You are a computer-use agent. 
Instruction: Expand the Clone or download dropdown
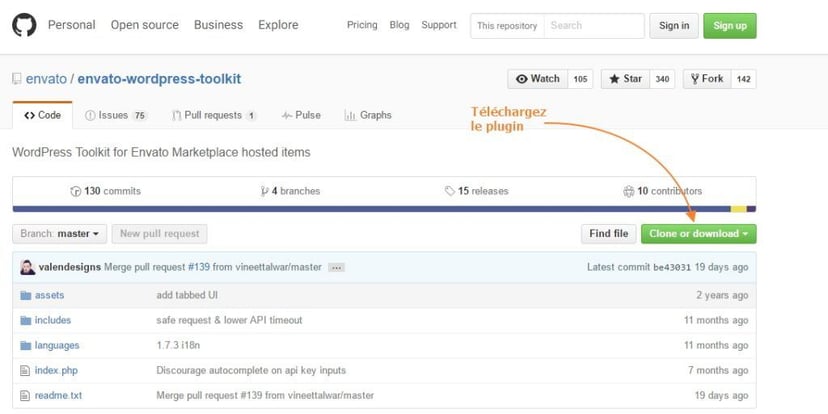click(698, 234)
